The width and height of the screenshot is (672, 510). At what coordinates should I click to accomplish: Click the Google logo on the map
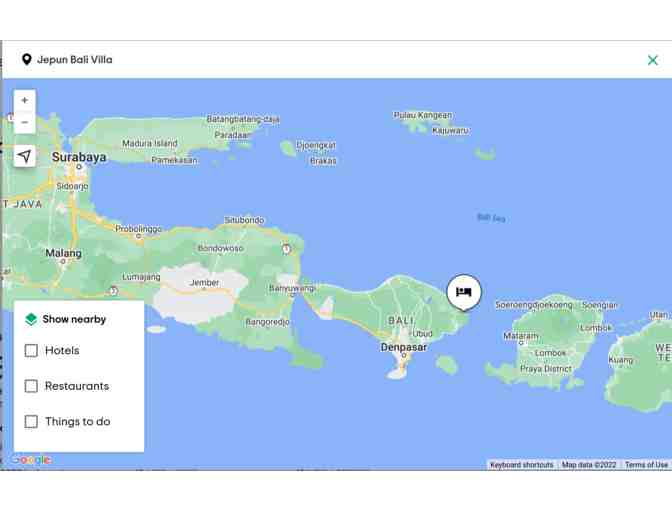click(31, 460)
